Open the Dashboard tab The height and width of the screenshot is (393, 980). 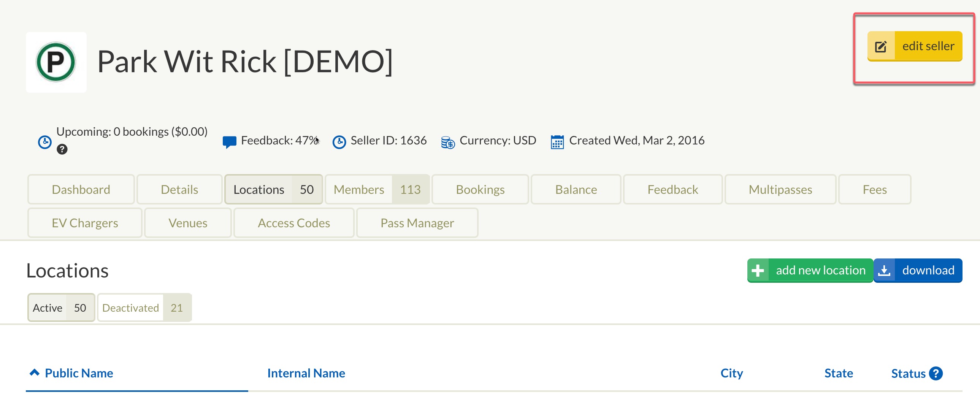(81, 189)
